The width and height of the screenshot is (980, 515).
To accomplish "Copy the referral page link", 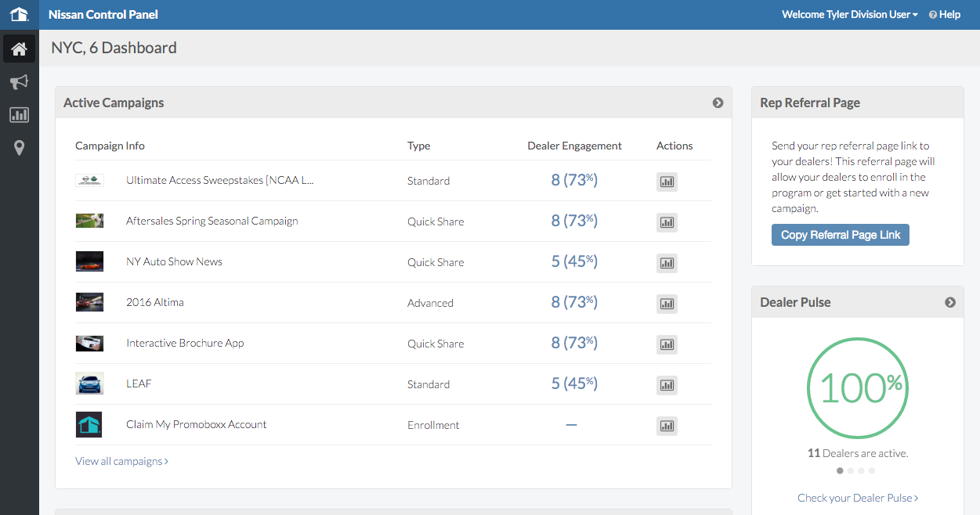I will tap(841, 235).
